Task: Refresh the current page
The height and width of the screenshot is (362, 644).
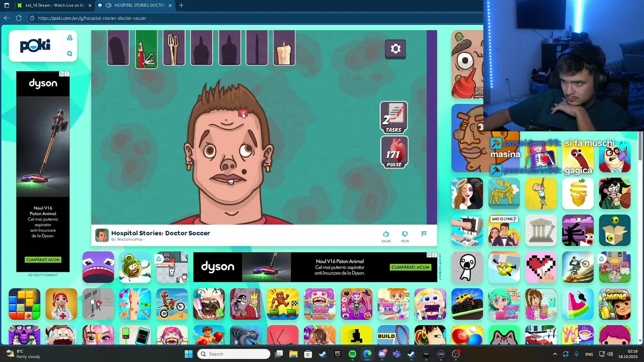Action: click(19, 18)
